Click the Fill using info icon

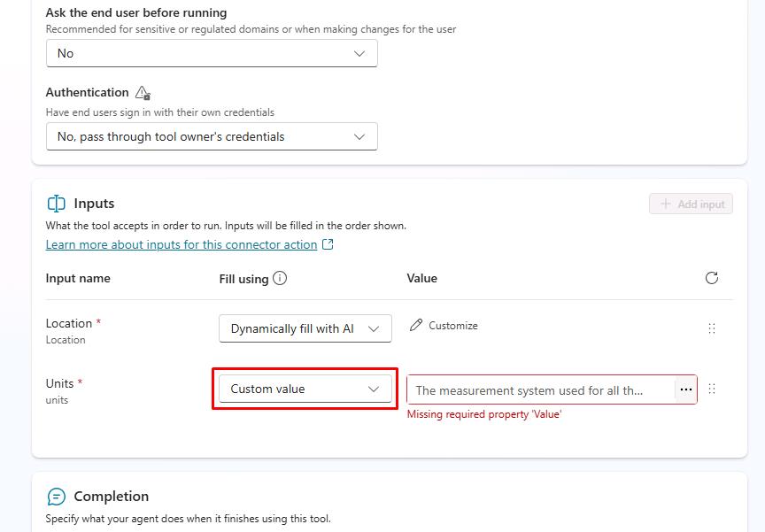280,278
